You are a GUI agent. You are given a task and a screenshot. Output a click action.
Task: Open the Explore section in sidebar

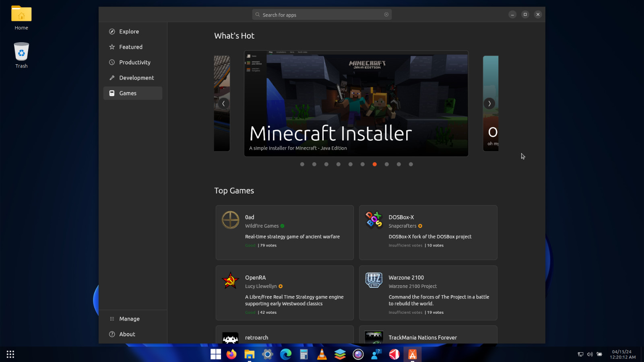click(x=129, y=31)
